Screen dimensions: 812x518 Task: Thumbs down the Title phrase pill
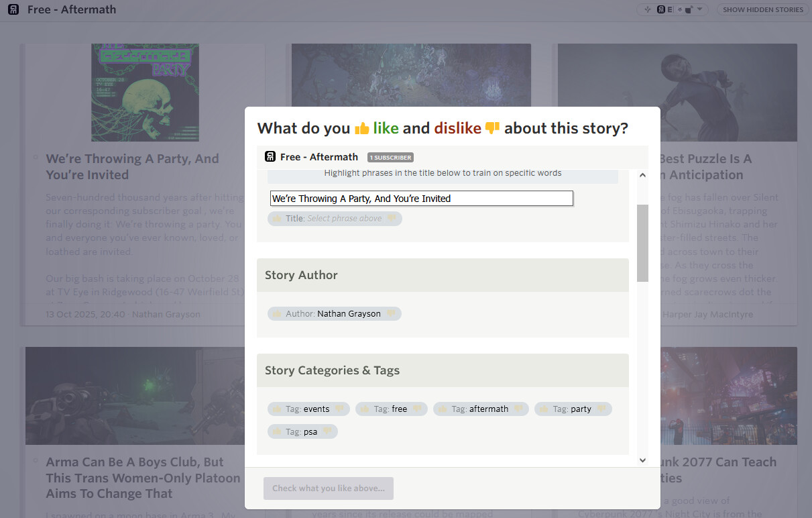click(392, 219)
